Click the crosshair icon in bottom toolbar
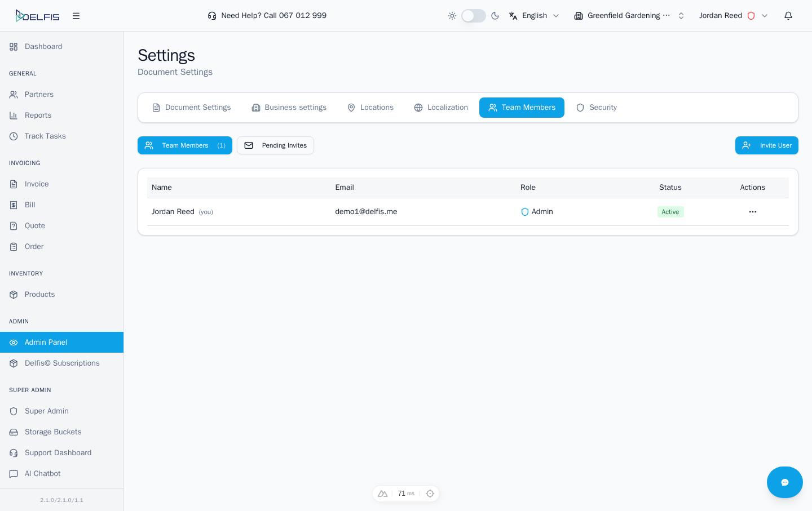The image size is (812, 511). coord(430,494)
